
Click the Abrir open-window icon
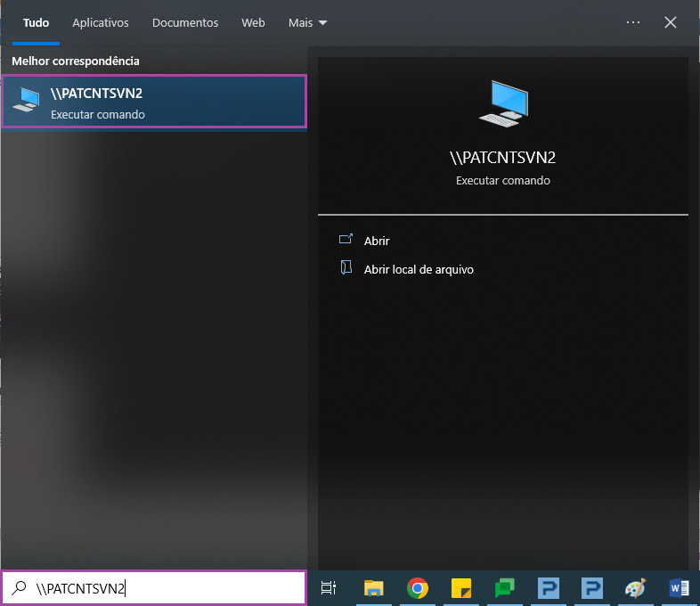point(346,240)
